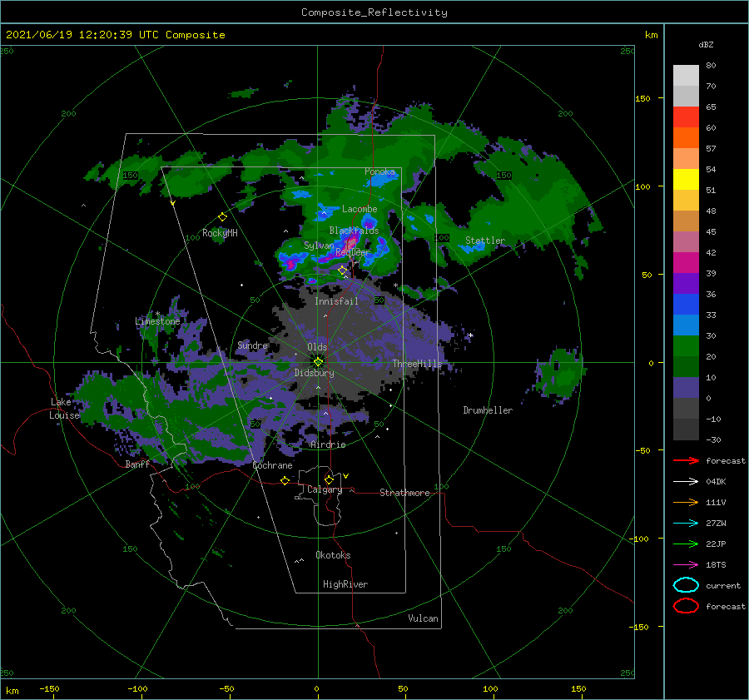Click the Blackfalds town label
Viewport: 749px width, 700px height.
pos(354,231)
